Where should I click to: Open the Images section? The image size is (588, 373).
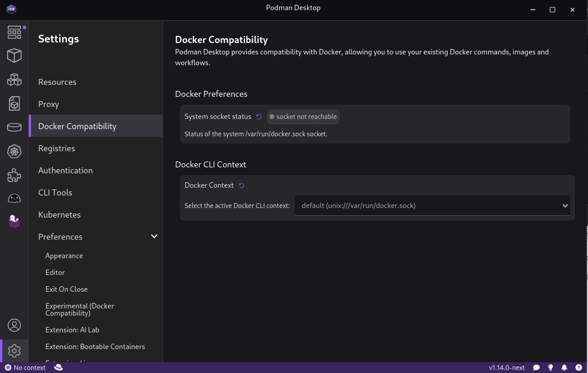(x=14, y=103)
